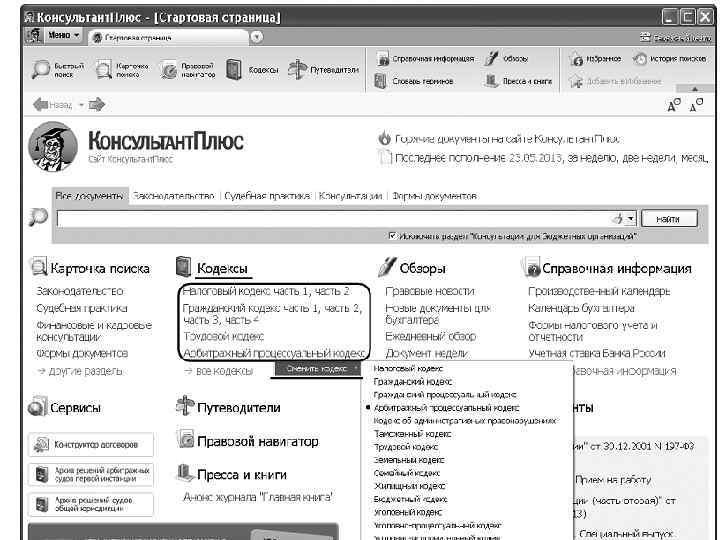Open Архив решений арбитражных судов button
The height and width of the screenshot is (540, 720).
pyautogui.click(x=90, y=474)
